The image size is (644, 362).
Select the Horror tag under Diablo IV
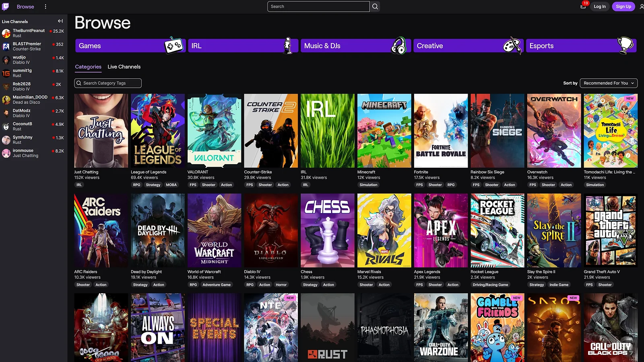[281, 285]
